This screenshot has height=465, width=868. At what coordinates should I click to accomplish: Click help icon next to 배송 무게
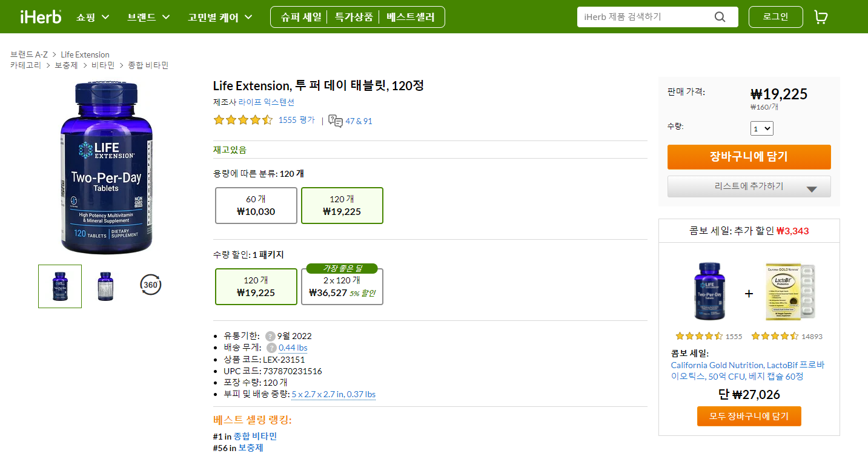click(x=271, y=348)
